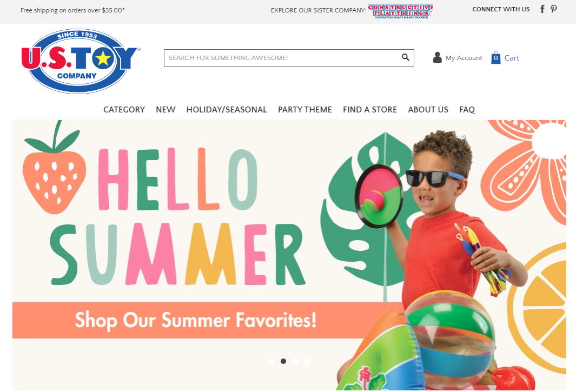Open the Find a Store page

click(x=370, y=109)
